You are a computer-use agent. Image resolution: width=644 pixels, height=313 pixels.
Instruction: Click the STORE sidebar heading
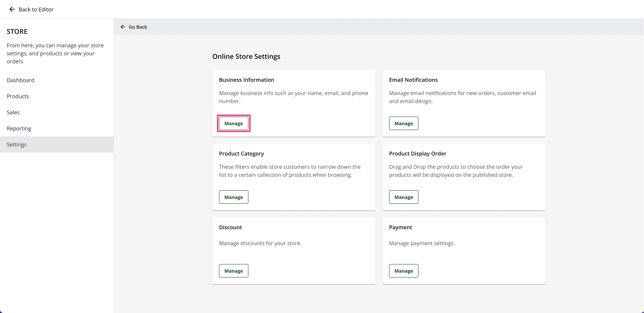coord(17,32)
